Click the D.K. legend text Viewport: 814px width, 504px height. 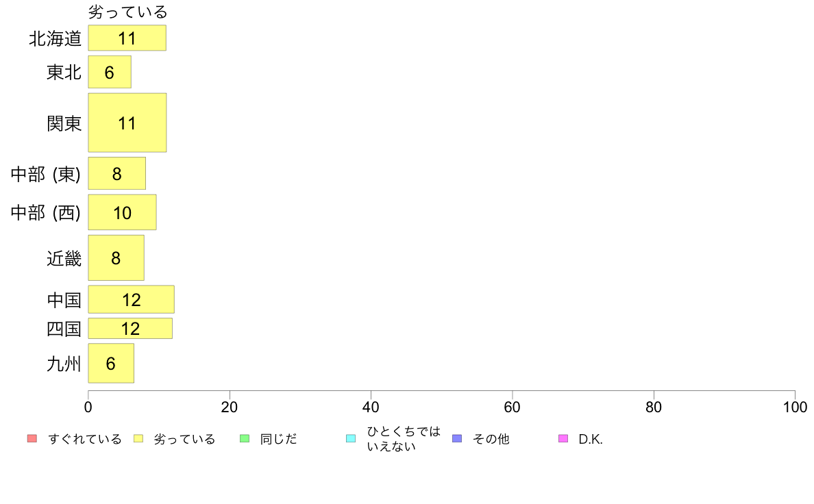pyautogui.click(x=591, y=439)
